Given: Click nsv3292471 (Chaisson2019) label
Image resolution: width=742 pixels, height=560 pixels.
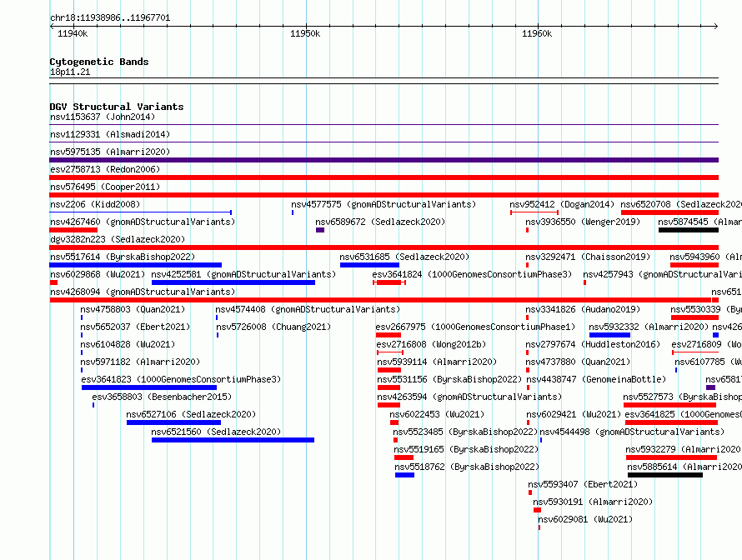Looking at the screenshot, I should point(588,257).
